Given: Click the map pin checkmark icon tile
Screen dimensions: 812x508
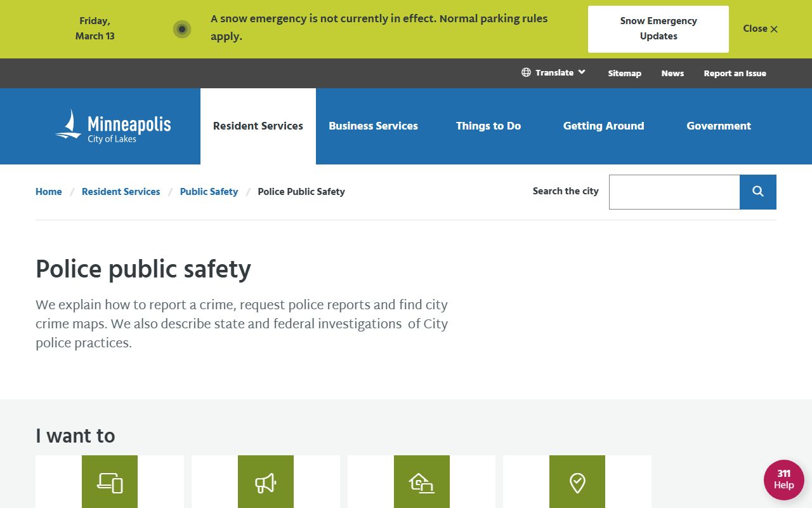Looking at the screenshot, I should (577, 482).
